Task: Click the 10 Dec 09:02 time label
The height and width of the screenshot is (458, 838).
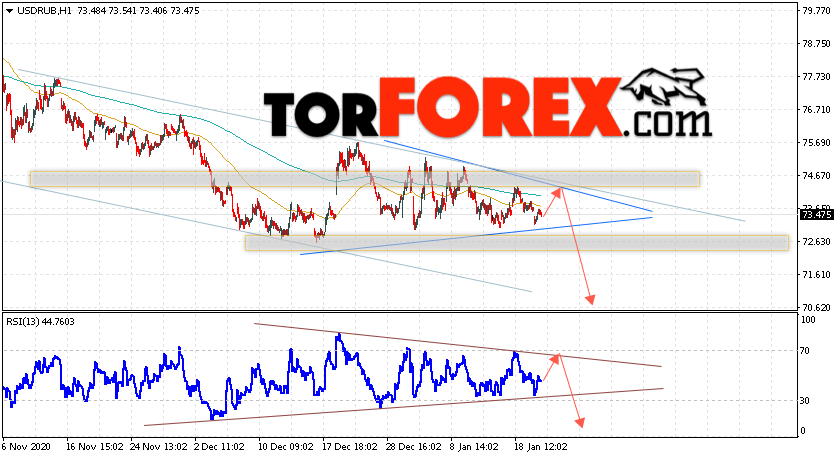Action: tap(285, 446)
